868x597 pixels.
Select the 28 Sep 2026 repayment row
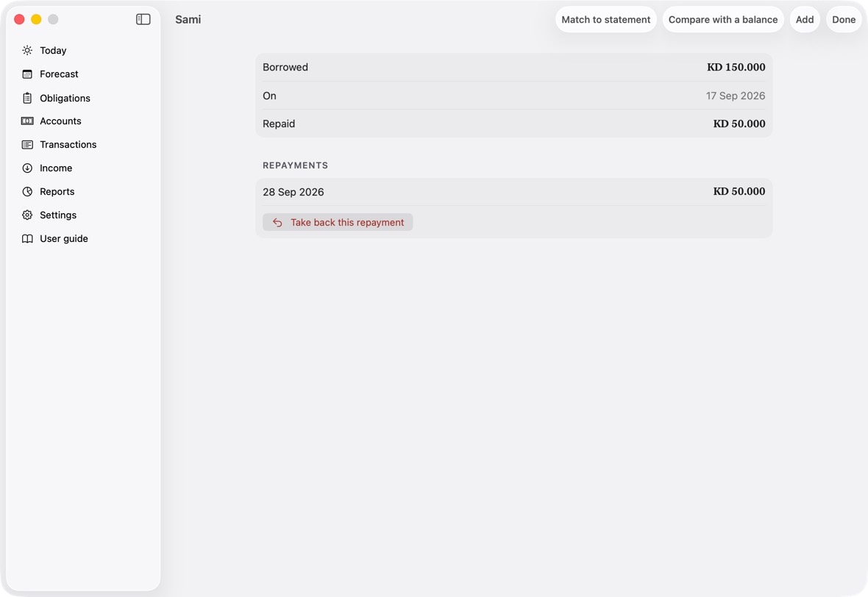tap(513, 192)
